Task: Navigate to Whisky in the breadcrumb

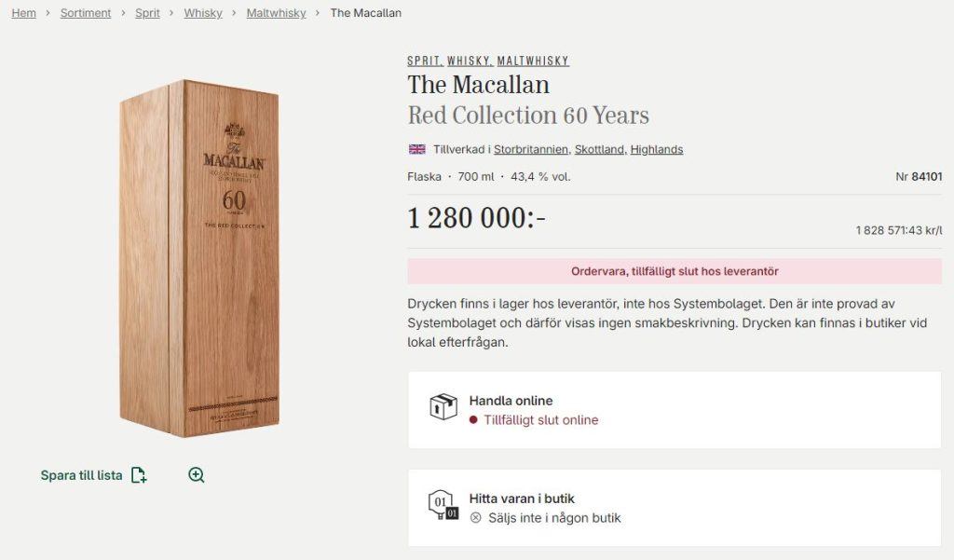Action: tap(203, 13)
